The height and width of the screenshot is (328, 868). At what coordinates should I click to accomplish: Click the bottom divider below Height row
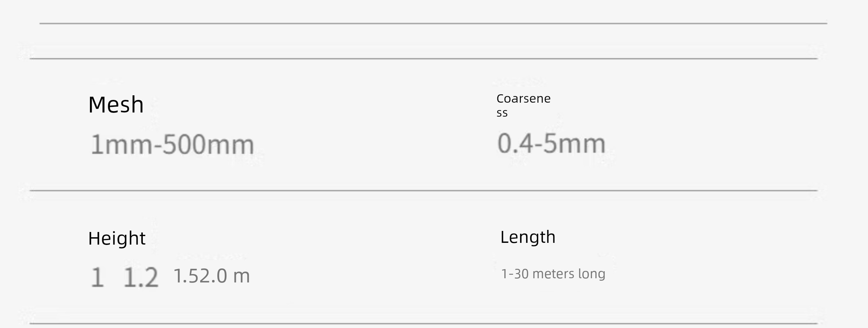(x=423, y=323)
